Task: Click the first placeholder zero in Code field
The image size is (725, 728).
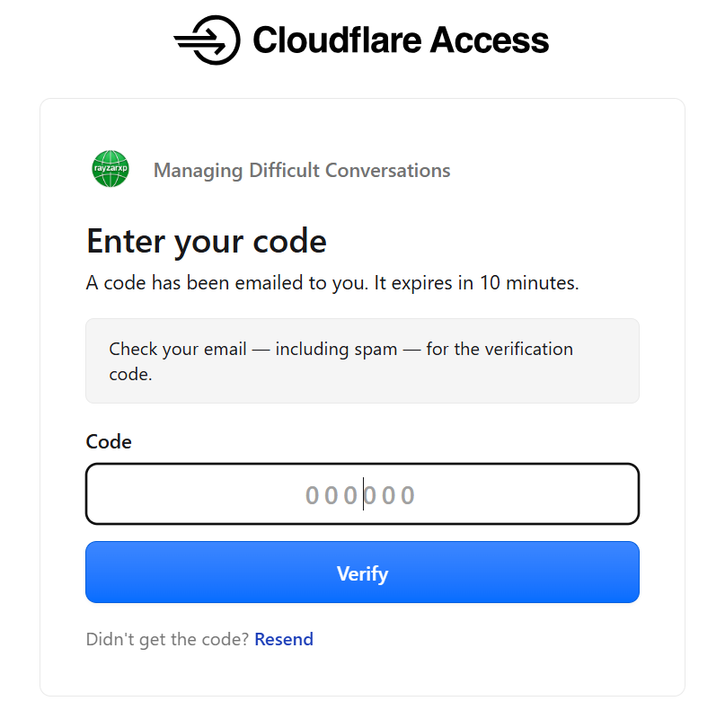Action: coord(313,495)
